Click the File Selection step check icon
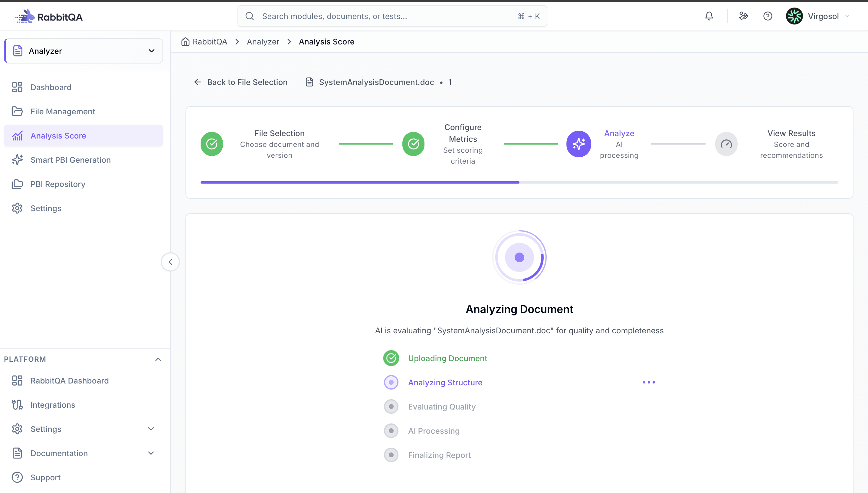The height and width of the screenshot is (493, 868). click(212, 144)
